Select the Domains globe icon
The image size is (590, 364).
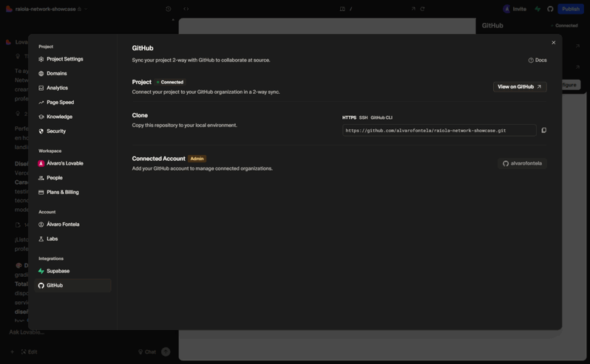(x=41, y=74)
